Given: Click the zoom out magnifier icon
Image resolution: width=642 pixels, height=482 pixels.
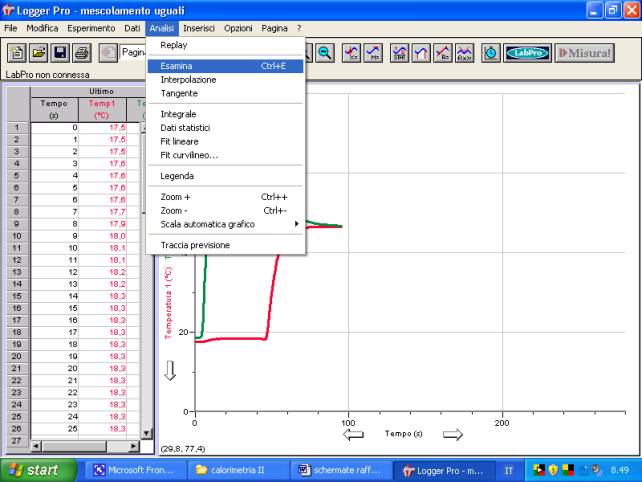Looking at the screenshot, I should pos(325,53).
